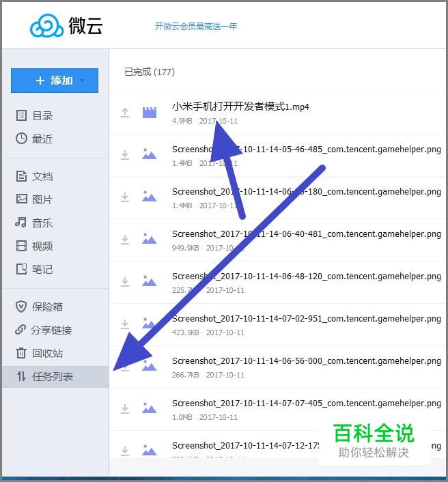The height and width of the screenshot is (482, 448).
Task: Click 1.0MB file size text
Action: pos(182,417)
